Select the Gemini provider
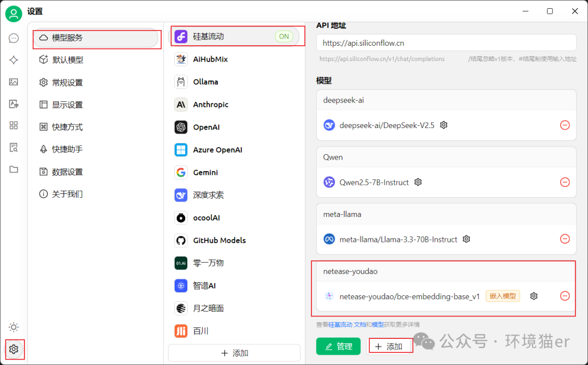Viewport: 588px width, 365px height. pyautogui.click(x=234, y=173)
